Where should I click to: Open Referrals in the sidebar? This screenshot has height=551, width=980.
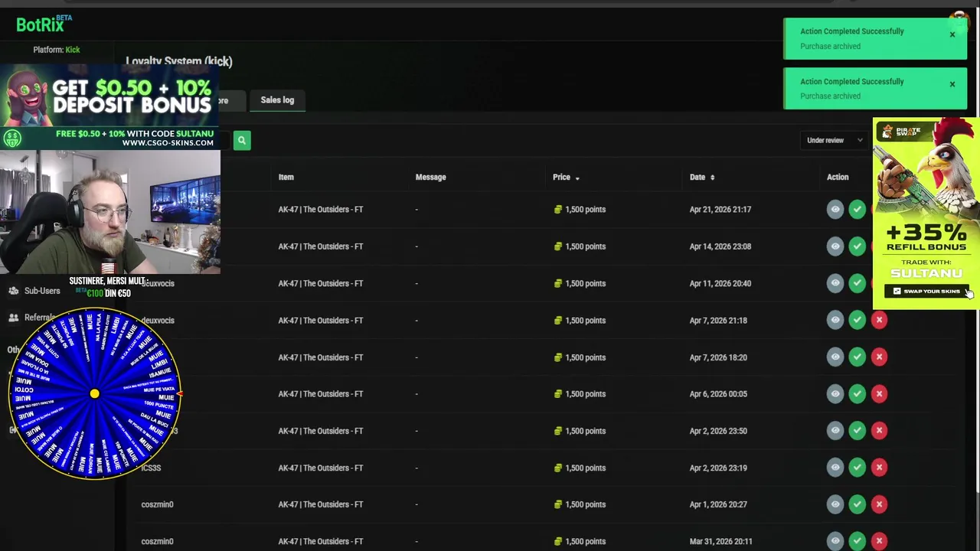coord(32,318)
